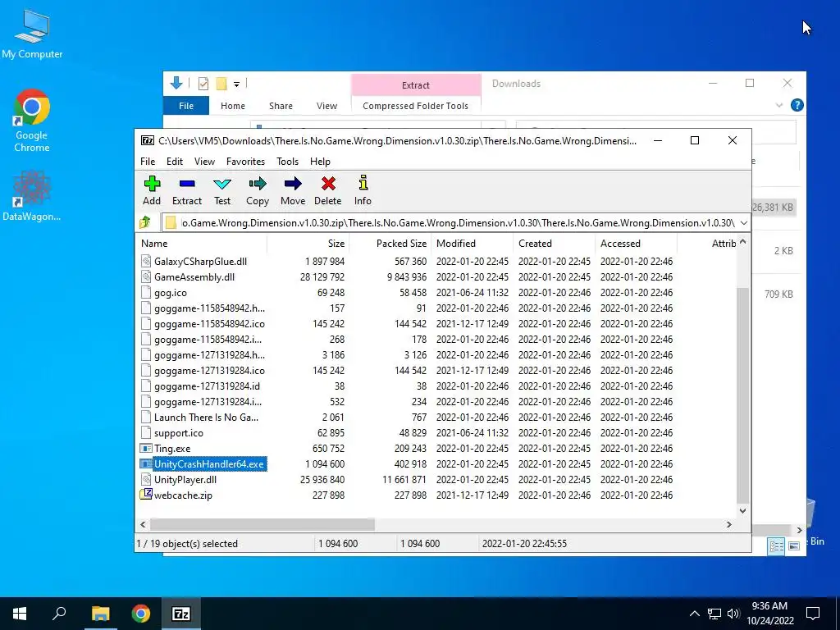The height and width of the screenshot is (630, 840).
Task: Sort by the Modified column header
Action: pos(472,243)
